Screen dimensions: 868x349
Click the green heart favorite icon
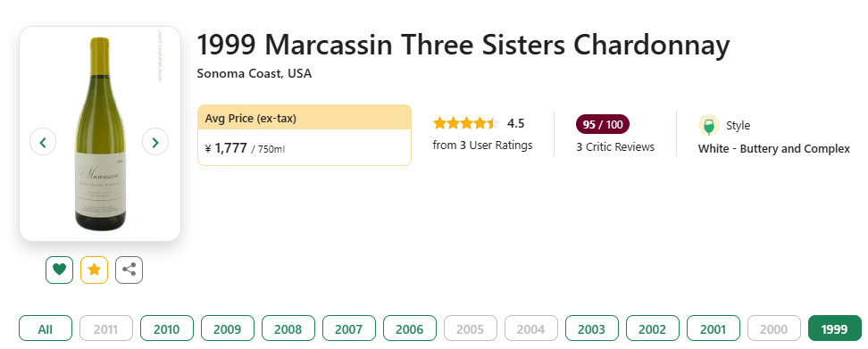click(59, 270)
